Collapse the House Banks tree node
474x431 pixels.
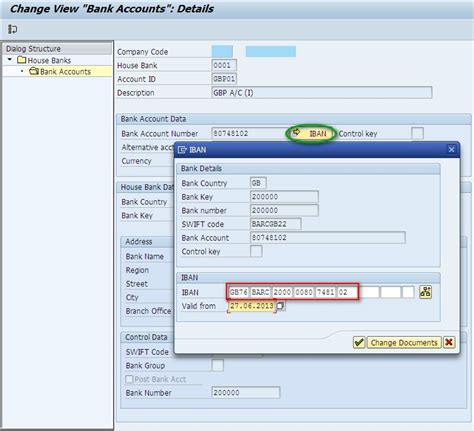point(10,60)
